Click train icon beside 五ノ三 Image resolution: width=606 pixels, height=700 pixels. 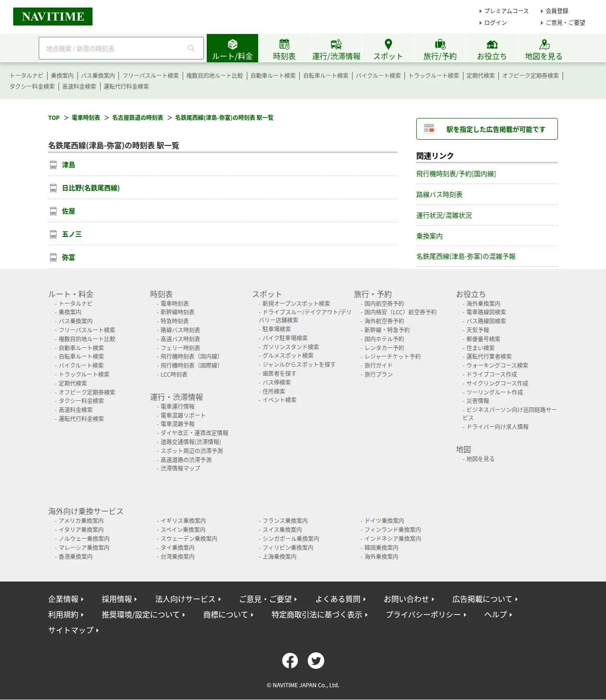pos(53,234)
